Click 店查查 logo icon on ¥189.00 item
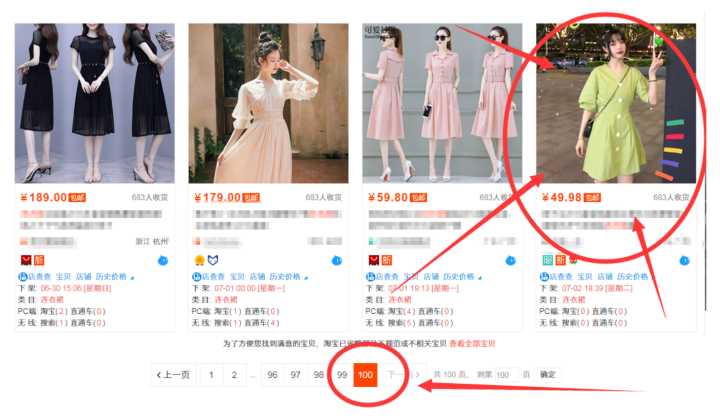This screenshot has height=420, width=720. pyautogui.click(x=22, y=277)
